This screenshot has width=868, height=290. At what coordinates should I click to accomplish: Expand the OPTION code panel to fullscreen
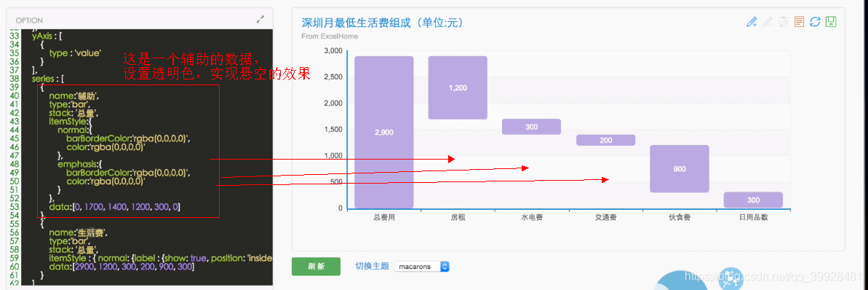click(x=260, y=20)
